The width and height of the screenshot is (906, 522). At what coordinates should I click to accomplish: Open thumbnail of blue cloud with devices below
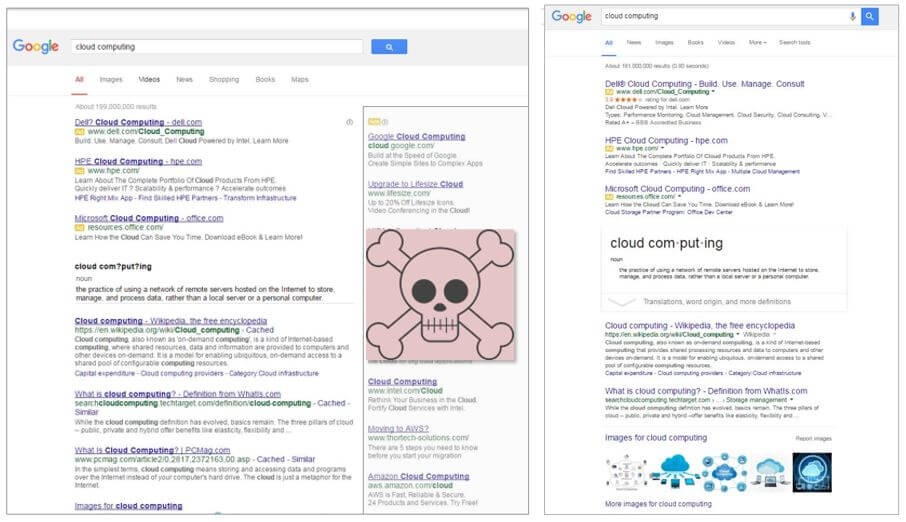tap(674, 472)
